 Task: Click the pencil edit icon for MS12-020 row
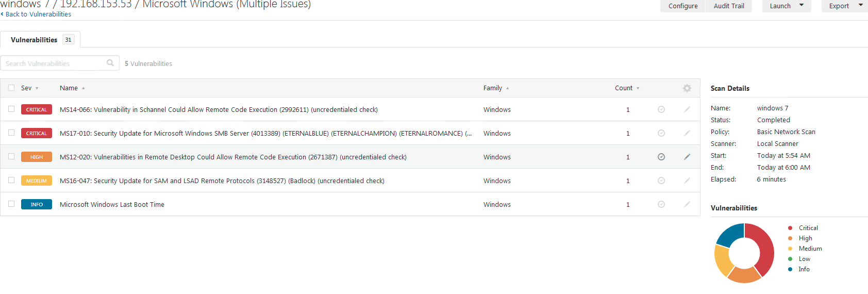(x=687, y=157)
